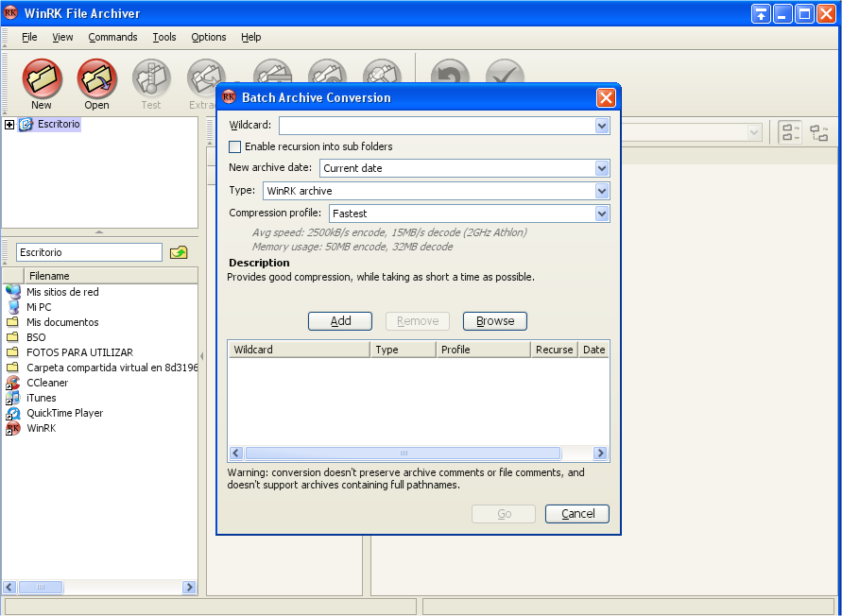This screenshot has width=842, height=616.
Task: Click the Add button
Action: pos(340,321)
